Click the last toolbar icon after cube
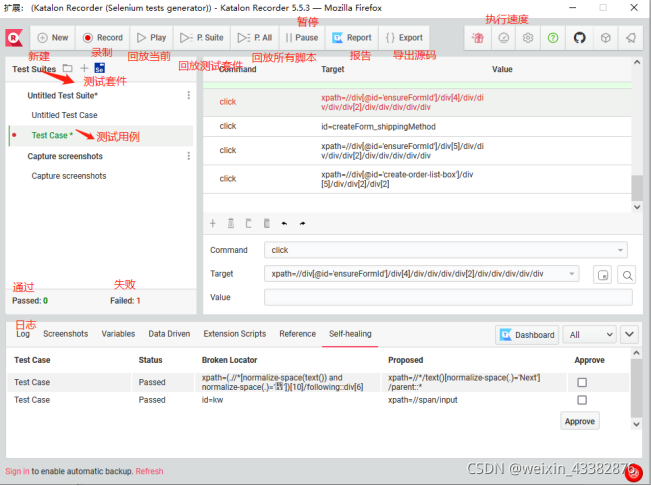651x486 pixels. (x=631, y=38)
